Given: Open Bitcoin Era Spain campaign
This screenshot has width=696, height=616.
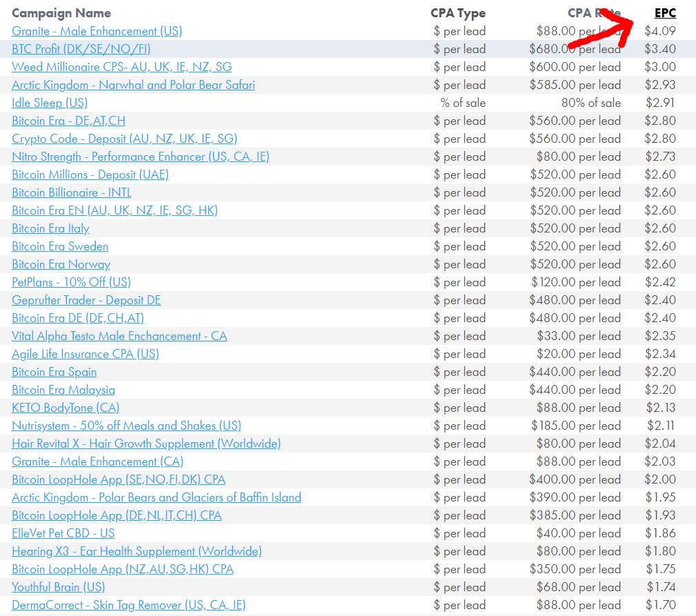Looking at the screenshot, I should [54, 372].
